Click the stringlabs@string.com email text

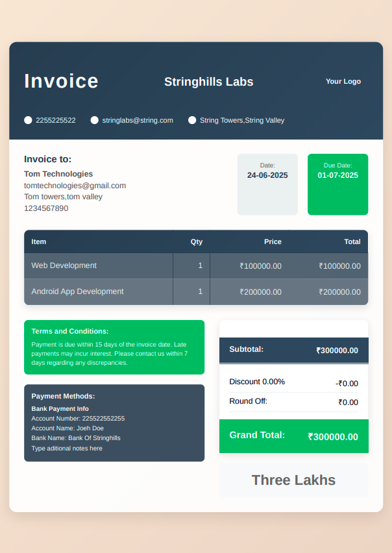(x=138, y=120)
